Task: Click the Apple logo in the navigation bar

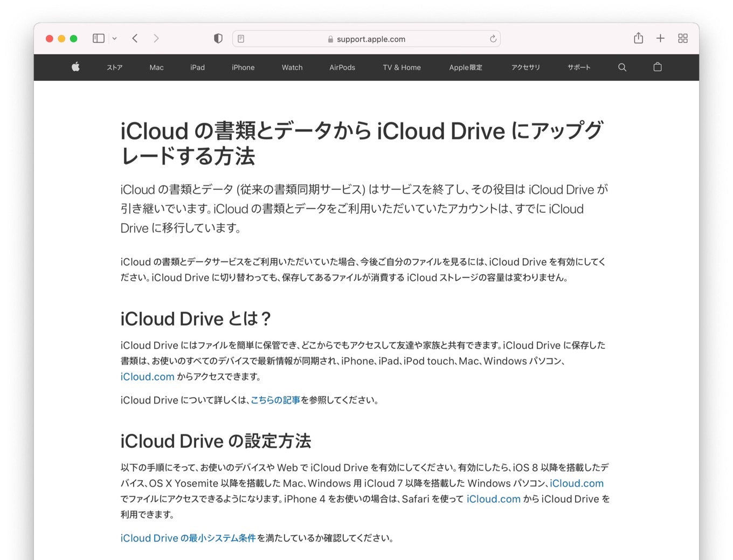Action: (75, 67)
